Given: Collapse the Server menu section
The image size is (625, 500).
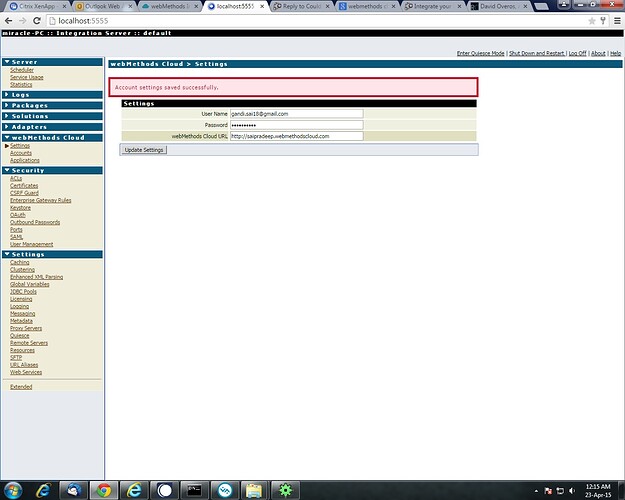Looking at the screenshot, I should click(x=52, y=62).
